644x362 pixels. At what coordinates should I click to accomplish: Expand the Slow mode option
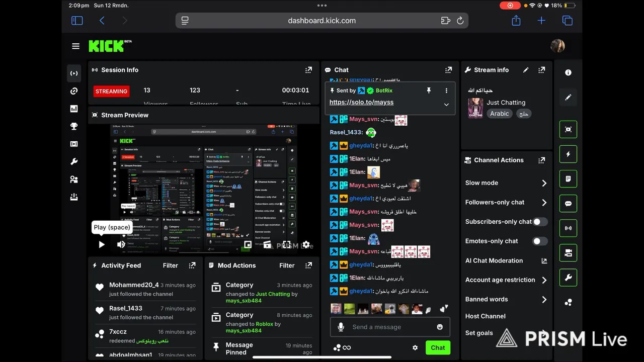coord(544,183)
